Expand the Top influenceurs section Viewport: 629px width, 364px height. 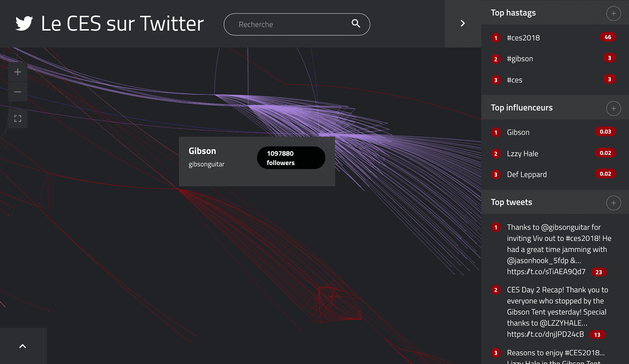pyautogui.click(x=613, y=108)
